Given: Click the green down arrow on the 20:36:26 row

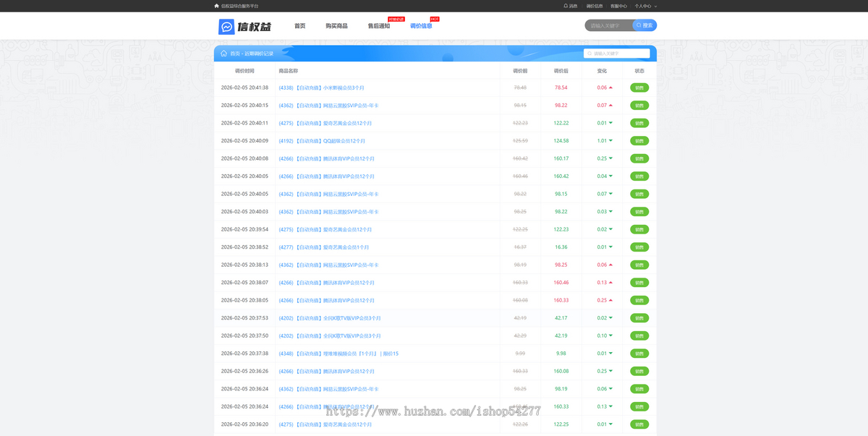Looking at the screenshot, I should coord(610,371).
